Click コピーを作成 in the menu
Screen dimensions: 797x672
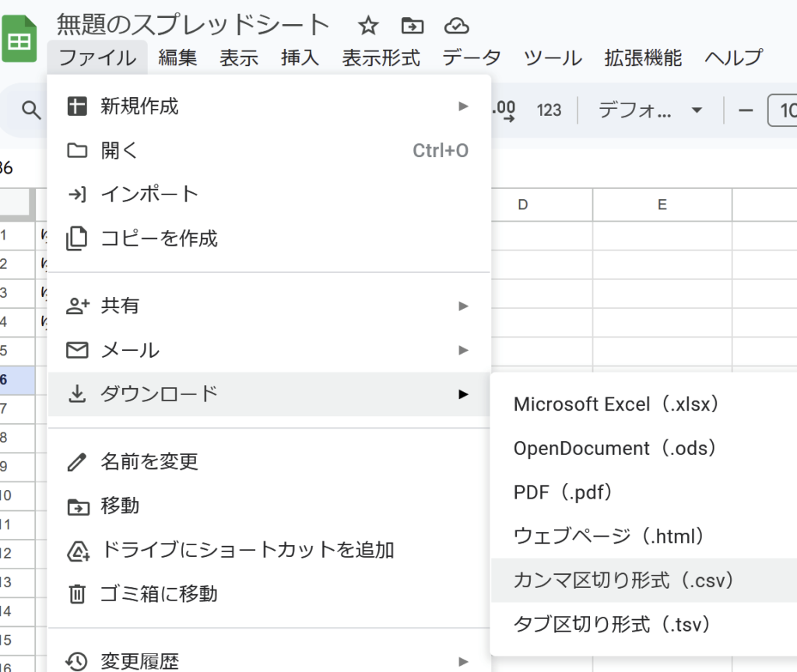coord(159,239)
